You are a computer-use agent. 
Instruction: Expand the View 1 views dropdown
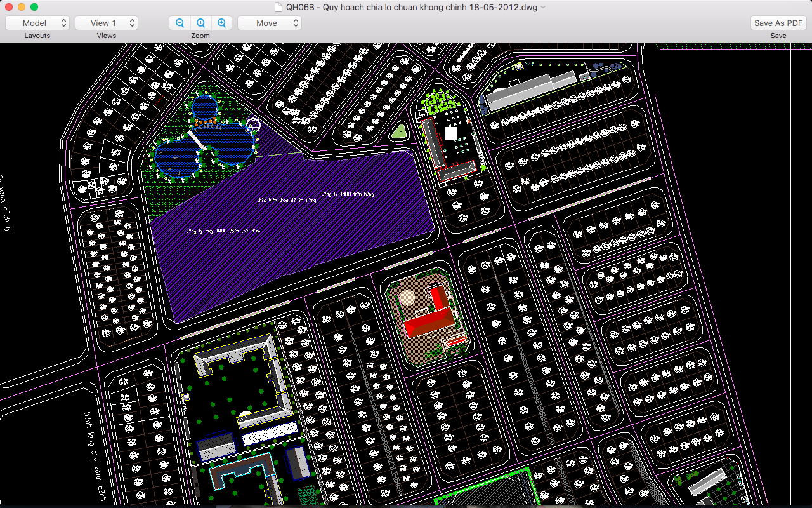point(107,23)
